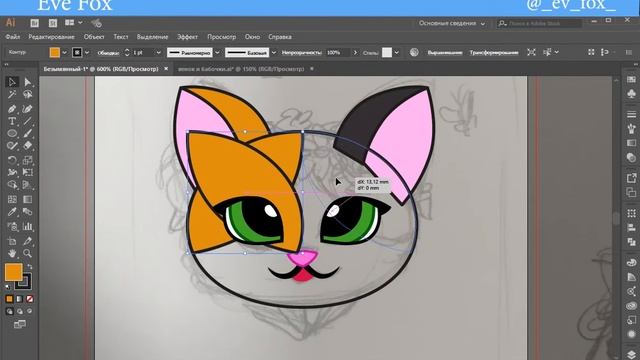Screen dimensions: 640x360
Task: Set fill to None button
Action: (29, 299)
